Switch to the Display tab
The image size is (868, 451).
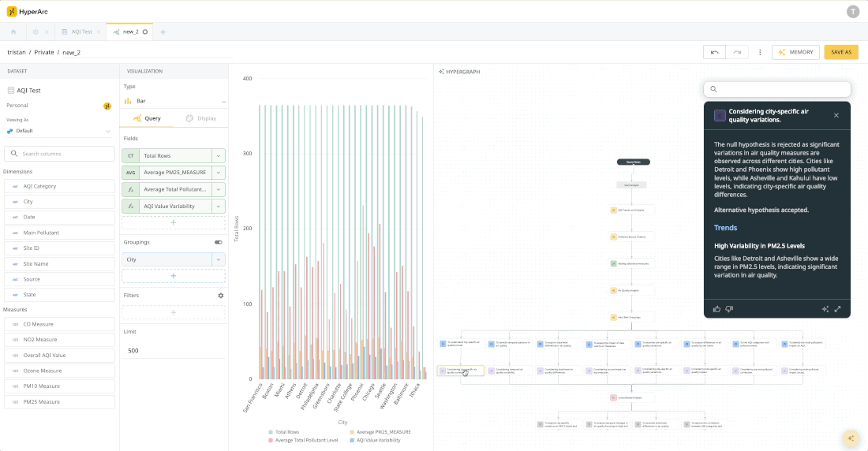coord(201,118)
